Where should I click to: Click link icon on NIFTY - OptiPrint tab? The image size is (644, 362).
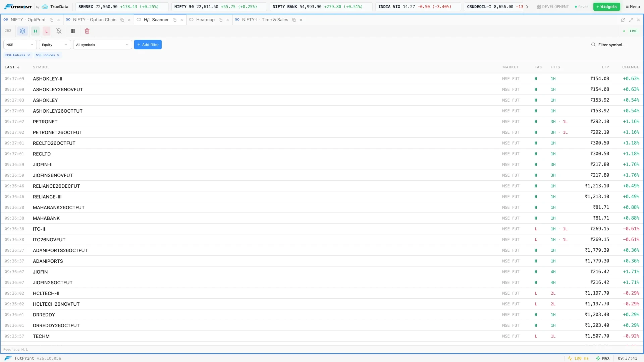pyautogui.click(x=6, y=20)
